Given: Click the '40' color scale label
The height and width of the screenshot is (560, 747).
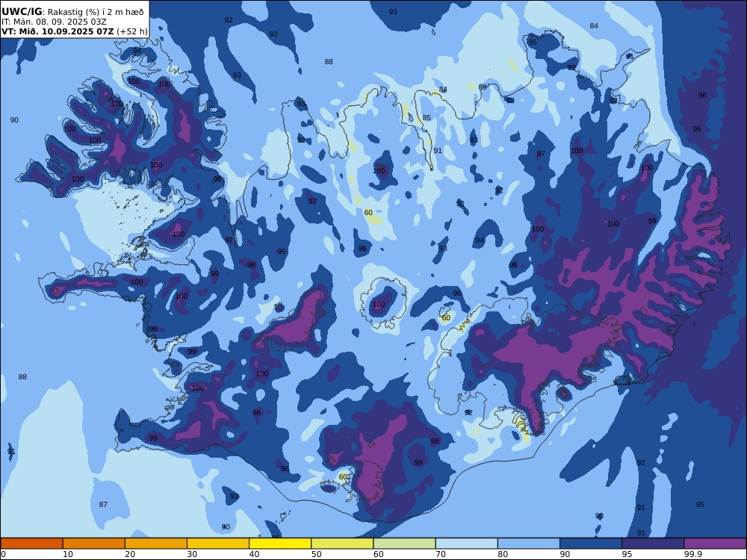Looking at the screenshot, I should [x=255, y=554].
